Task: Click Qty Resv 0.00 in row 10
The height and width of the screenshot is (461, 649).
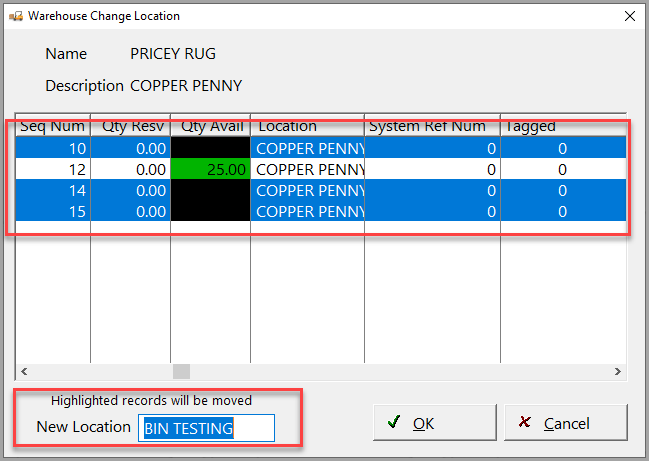Action: 130,148
